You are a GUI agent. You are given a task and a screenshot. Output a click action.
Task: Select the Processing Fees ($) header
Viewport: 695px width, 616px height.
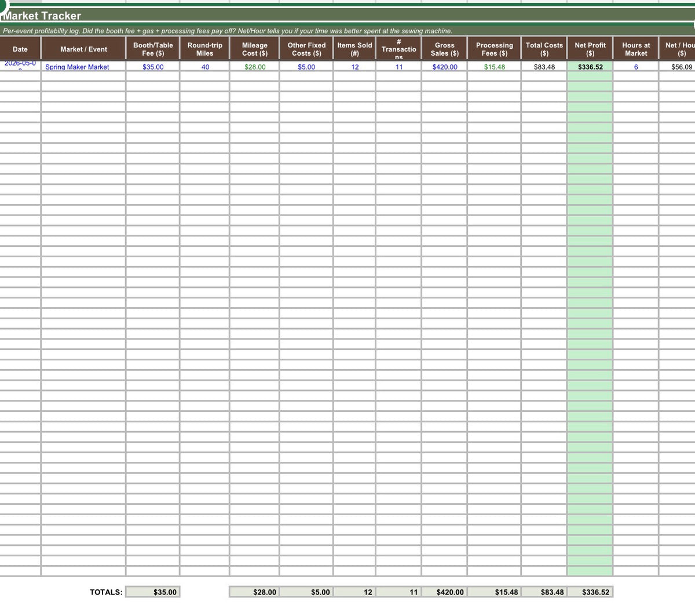[x=495, y=49]
